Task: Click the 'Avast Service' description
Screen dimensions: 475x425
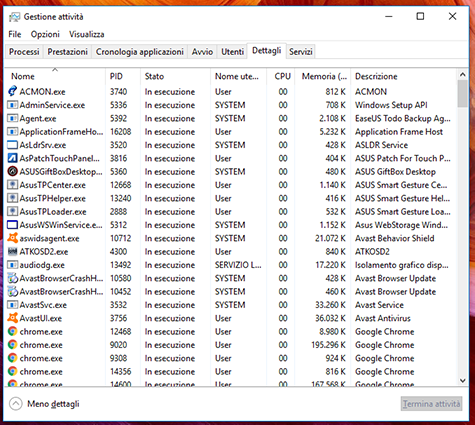Action: tap(379, 305)
